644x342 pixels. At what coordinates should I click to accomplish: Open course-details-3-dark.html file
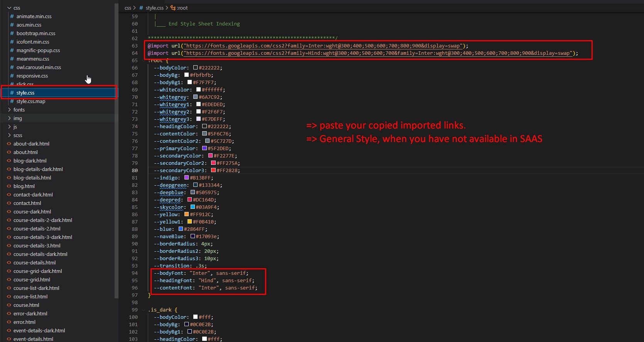point(42,237)
